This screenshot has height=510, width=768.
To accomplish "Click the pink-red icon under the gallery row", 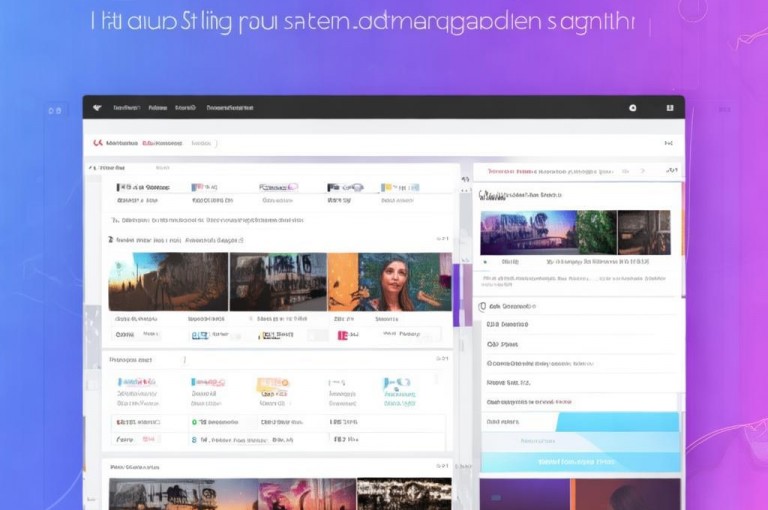I will tap(342, 335).
